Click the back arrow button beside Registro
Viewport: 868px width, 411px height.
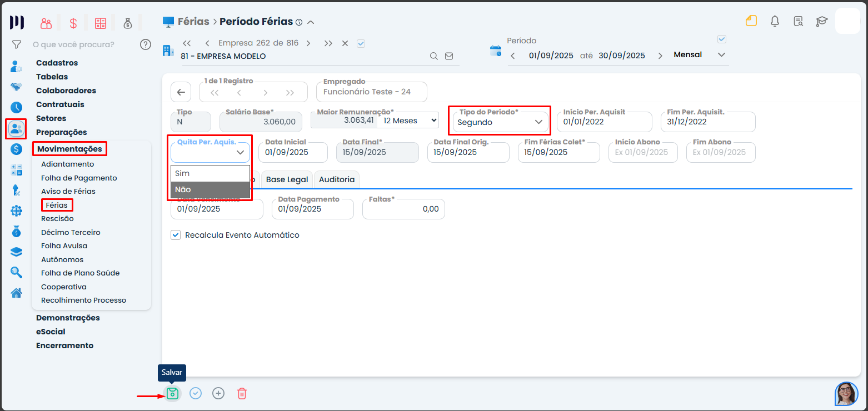tap(181, 92)
